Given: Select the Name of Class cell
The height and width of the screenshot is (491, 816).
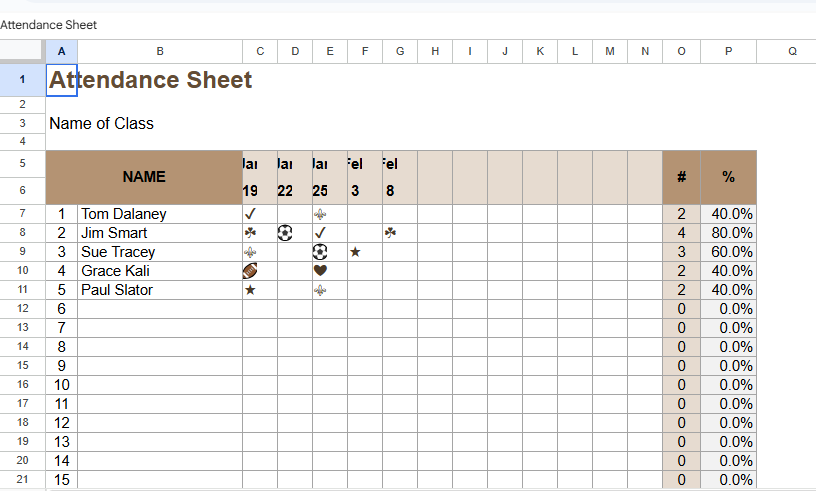Looking at the screenshot, I should tap(101, 124).
